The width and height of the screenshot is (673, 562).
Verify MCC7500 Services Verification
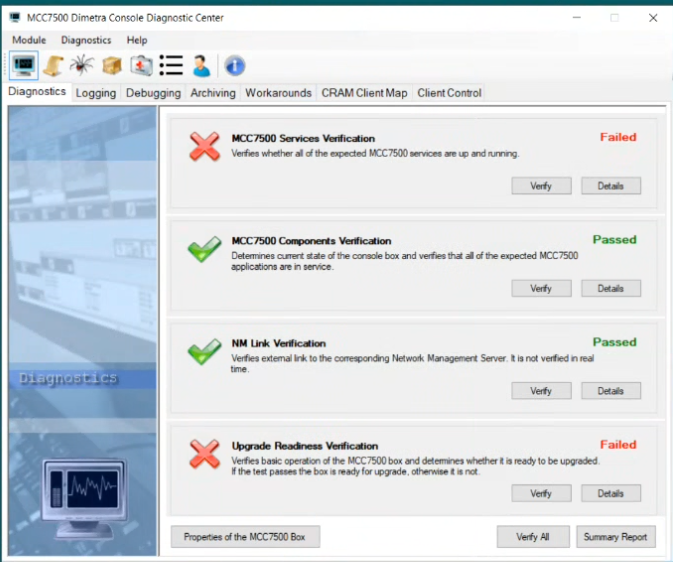point(541,186)
